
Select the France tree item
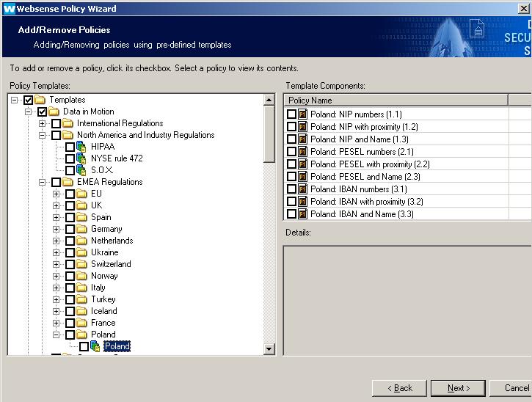tap(103, 323)
